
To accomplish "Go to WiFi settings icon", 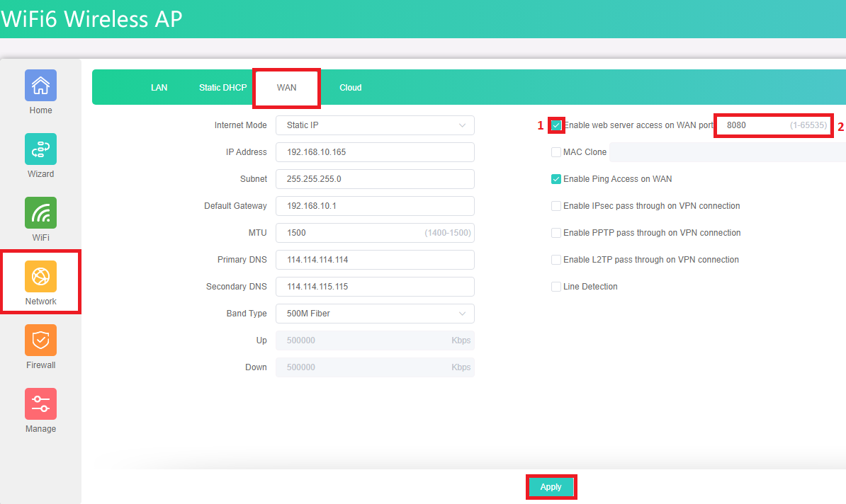I will [40, 213].
